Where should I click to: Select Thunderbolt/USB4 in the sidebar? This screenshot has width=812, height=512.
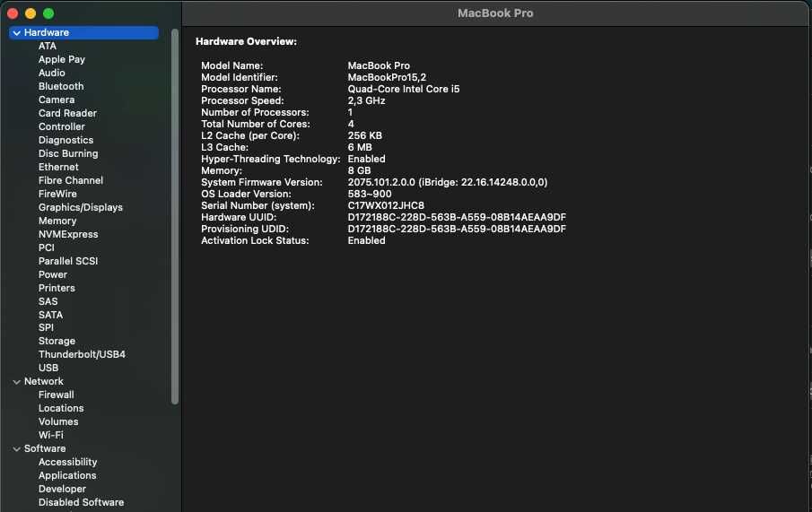coord(82,354)
